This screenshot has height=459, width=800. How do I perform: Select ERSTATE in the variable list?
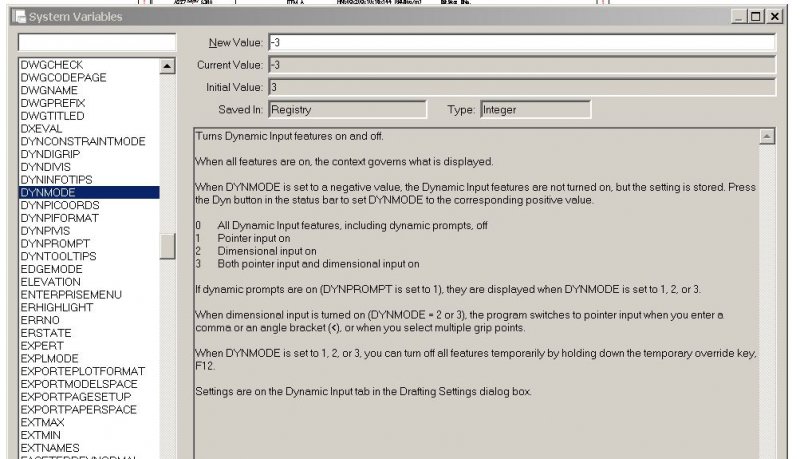click(x=45, y=333)
